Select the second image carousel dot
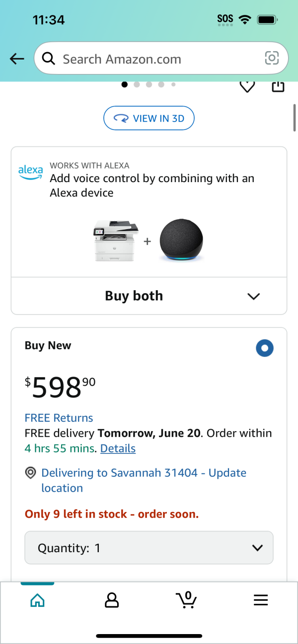 click(x=137, y=85)
